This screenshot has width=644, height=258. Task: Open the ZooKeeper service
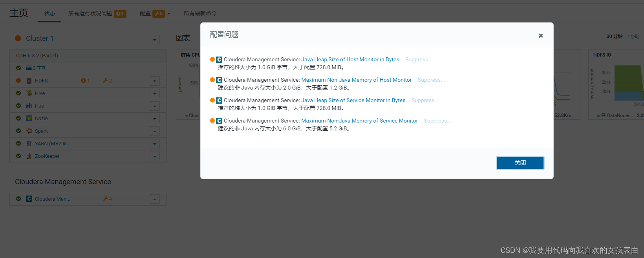[x=47, y=156]
